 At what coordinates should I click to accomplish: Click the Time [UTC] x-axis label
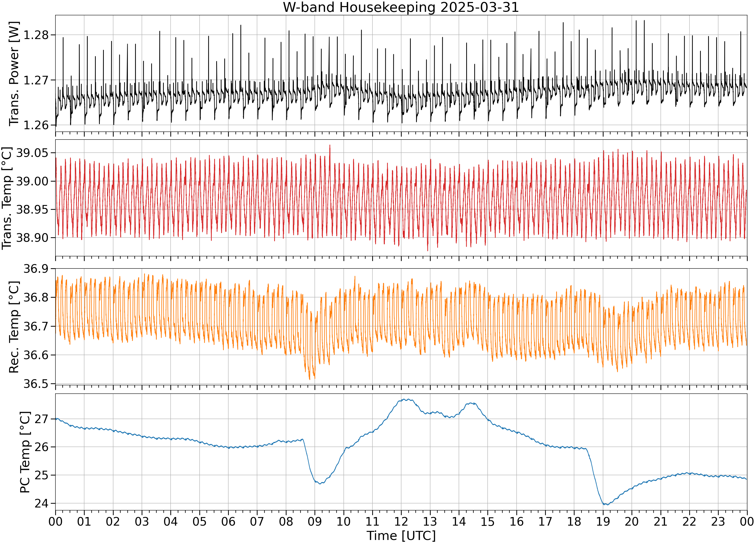(x=401, y=536)
